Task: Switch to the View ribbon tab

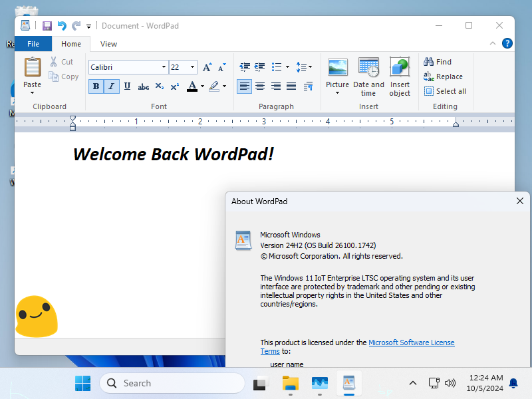Action: pos(108,44)
